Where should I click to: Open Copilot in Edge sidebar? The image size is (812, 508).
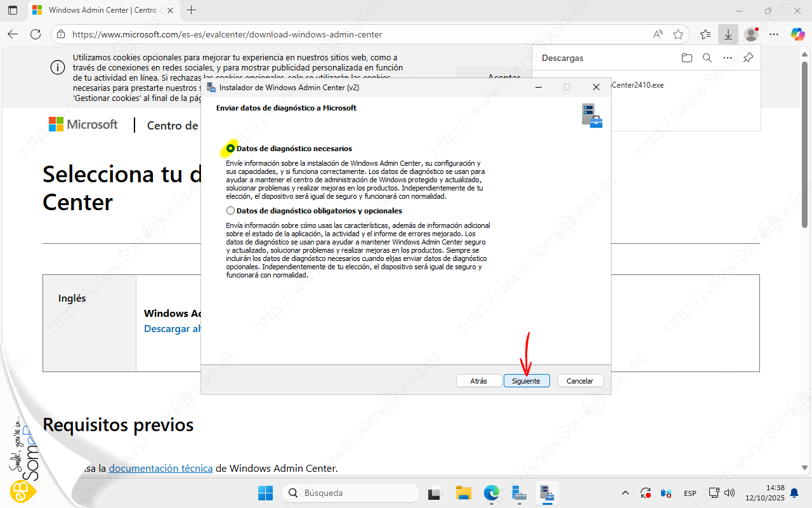click(797, 34)
